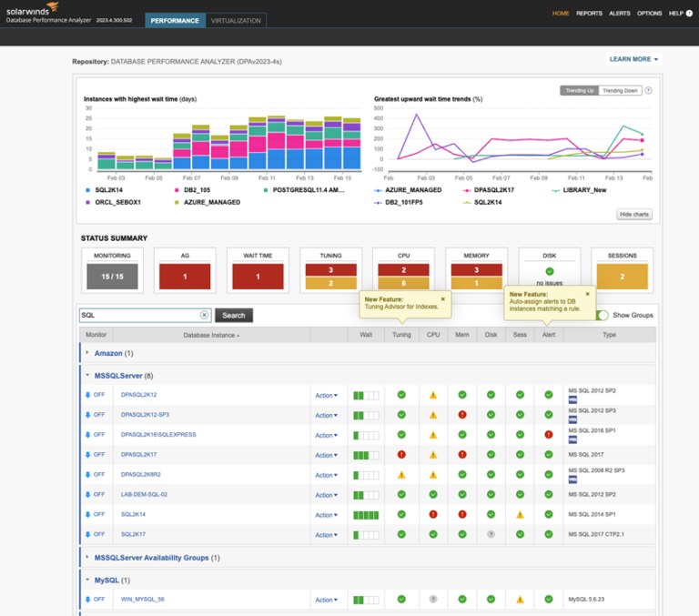Open the LEARN MORE dropdown
The image size is (699, 616).
tap(633, 59)
